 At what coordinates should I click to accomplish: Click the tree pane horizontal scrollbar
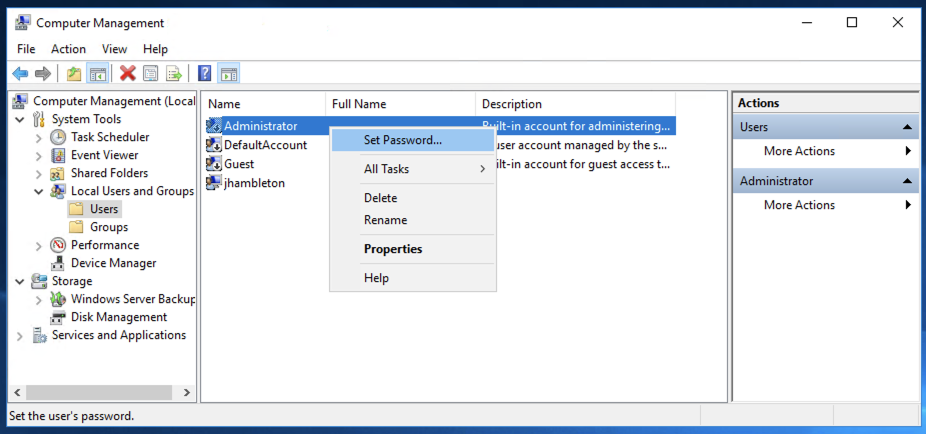[x=99, y=392]
